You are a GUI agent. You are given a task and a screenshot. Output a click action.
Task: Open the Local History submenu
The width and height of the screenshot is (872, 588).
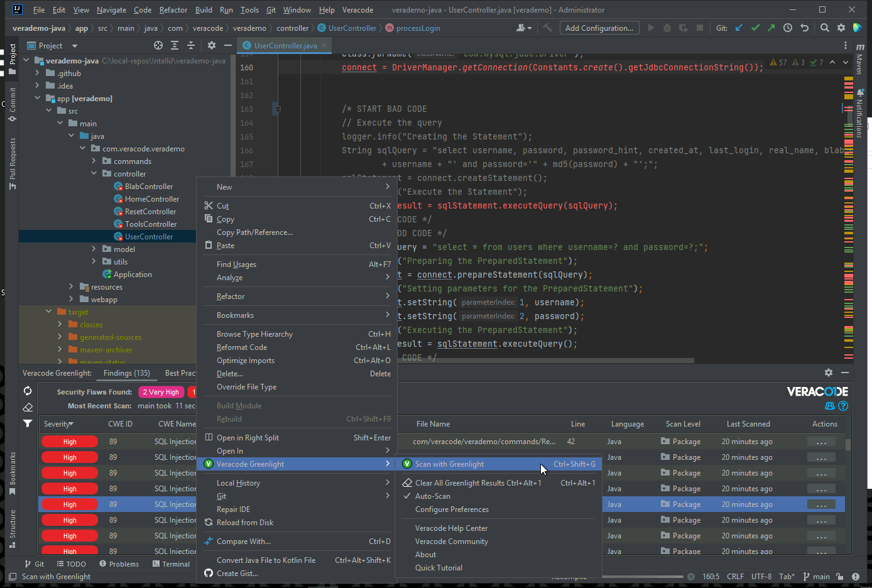tap(296, 483)
